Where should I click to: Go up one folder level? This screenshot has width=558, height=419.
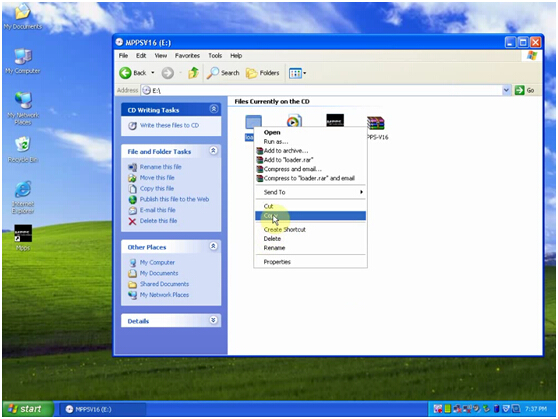pos(193,73)
